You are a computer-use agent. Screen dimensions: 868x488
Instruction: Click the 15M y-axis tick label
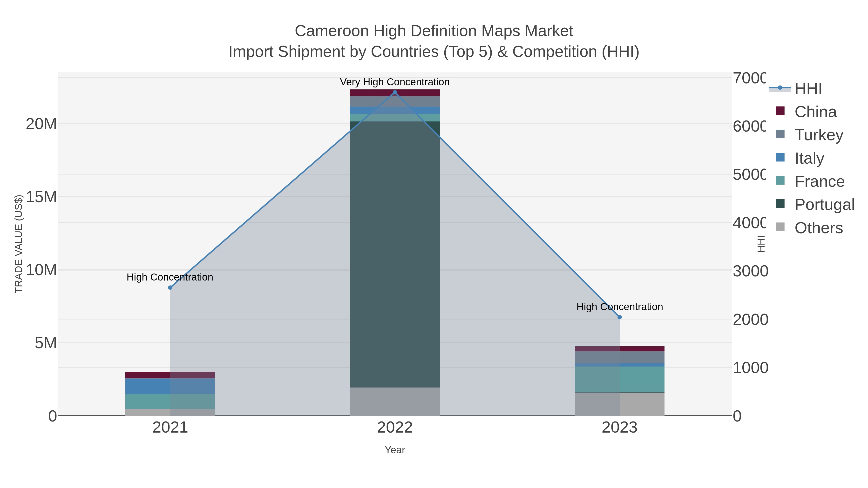(41, 197)
